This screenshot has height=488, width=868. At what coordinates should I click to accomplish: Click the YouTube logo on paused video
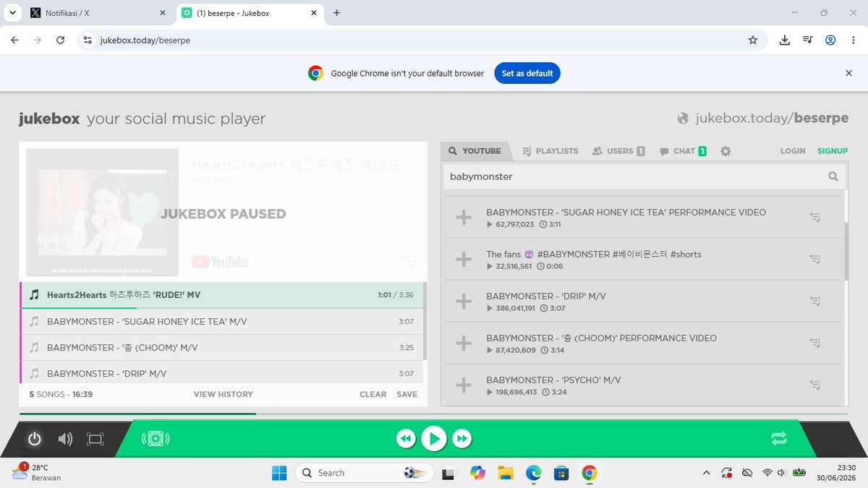pyautogui.click(x=220, y=262)
